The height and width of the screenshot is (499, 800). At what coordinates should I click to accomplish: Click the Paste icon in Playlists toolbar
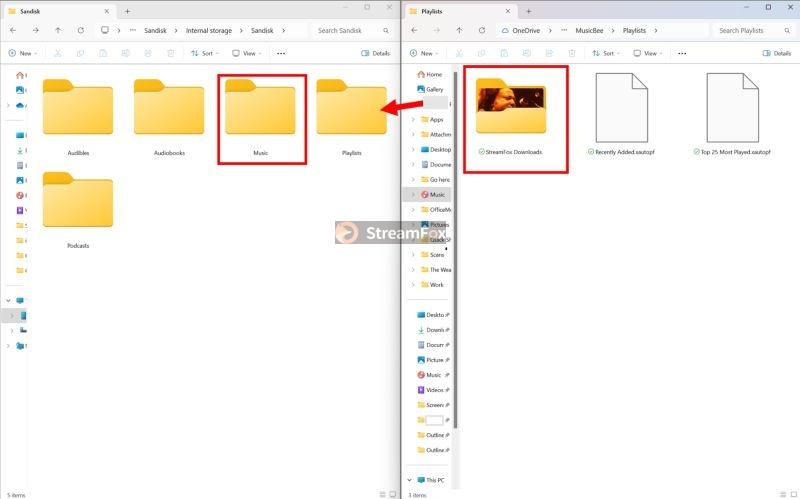tap(504, 53)
